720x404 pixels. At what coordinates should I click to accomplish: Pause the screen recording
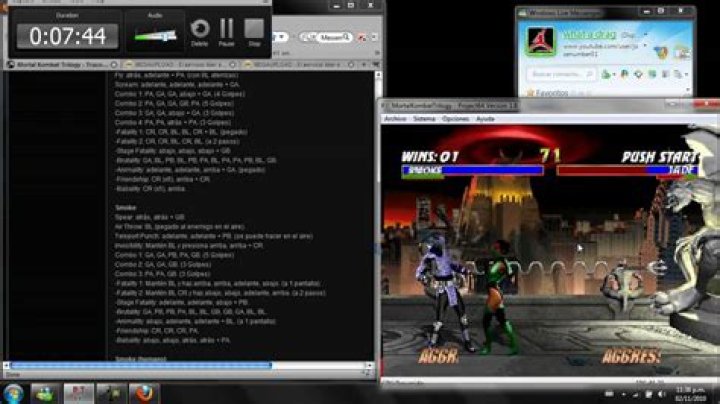pyautogui.click(x=226, y=32)
